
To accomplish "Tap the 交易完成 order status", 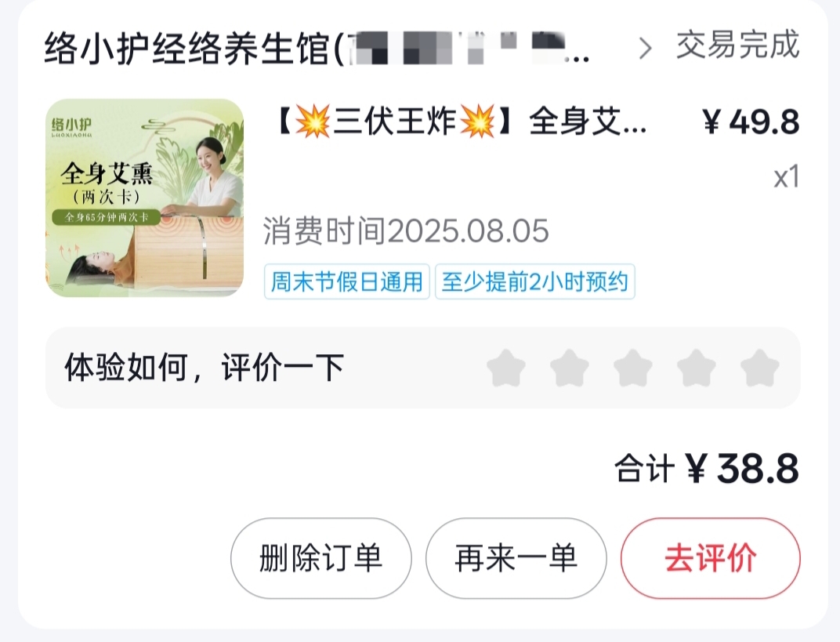I will click(737, 45).
